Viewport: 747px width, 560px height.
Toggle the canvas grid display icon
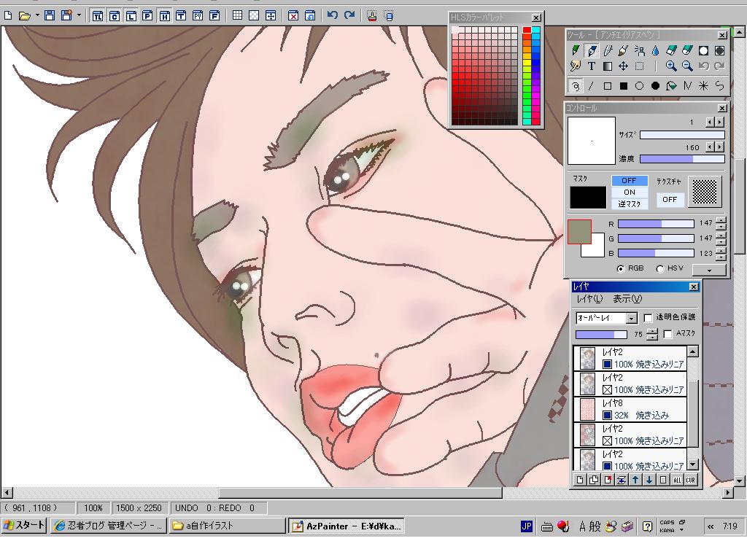click(237, 16)
